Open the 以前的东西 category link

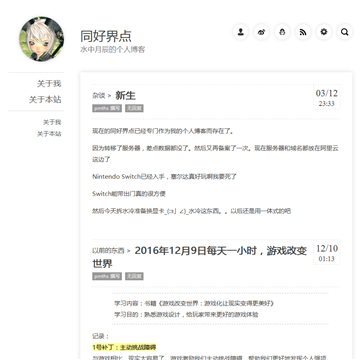(108, 251)
